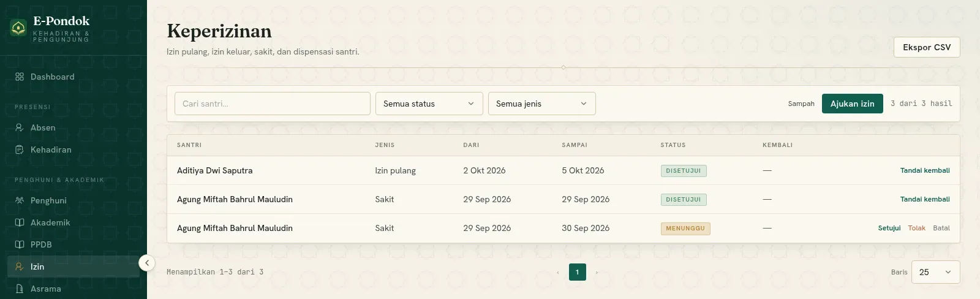The image size is (980, 299).
Task: Click the Ekspor CSV button
Action: (x=927, y=47)
